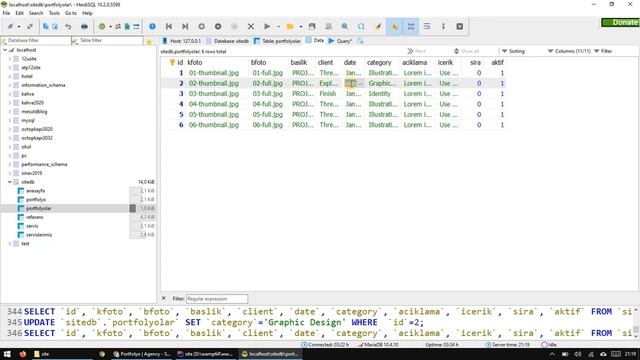Click the Cancel editing X icon
This screenshot has height=360, width=640.
click(x=251, y=27)
